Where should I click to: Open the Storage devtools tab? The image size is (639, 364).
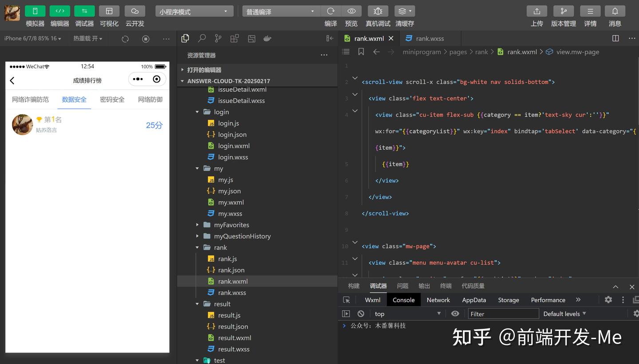coord(509,300)
